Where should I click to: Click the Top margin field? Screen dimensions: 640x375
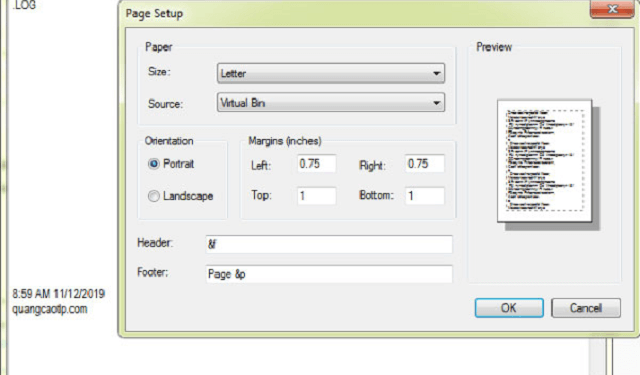(316, 196)
